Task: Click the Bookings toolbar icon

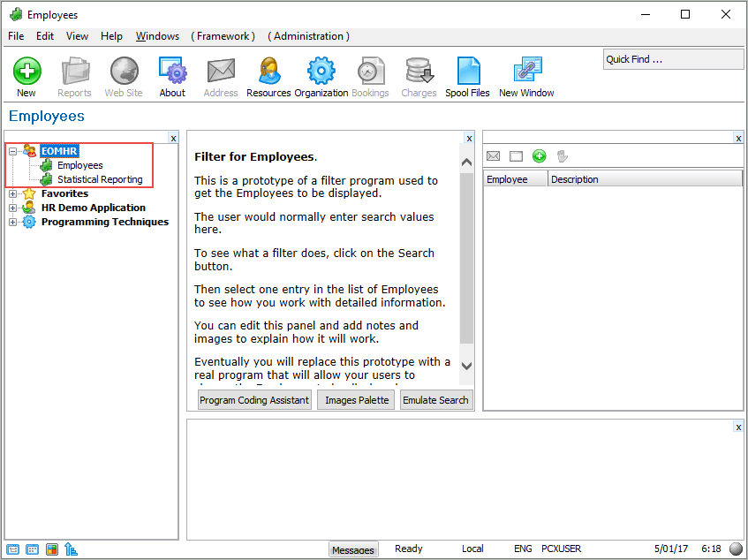Action: 371,71
